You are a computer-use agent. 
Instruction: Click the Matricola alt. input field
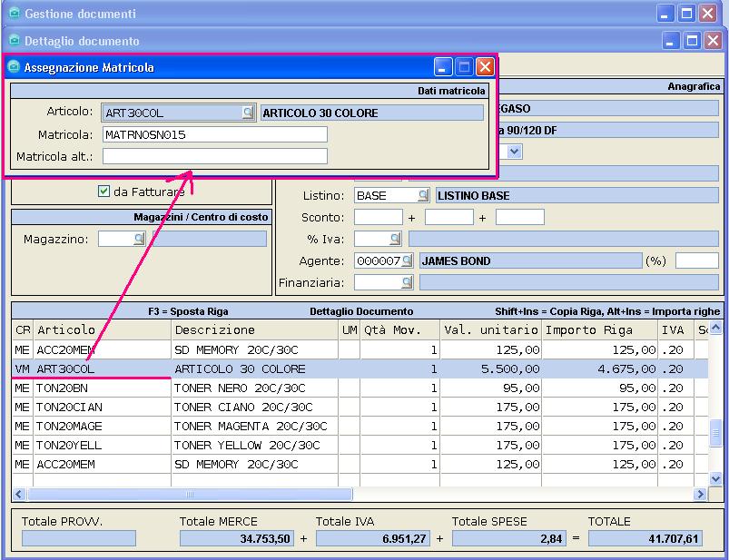(x=215, y=156)
